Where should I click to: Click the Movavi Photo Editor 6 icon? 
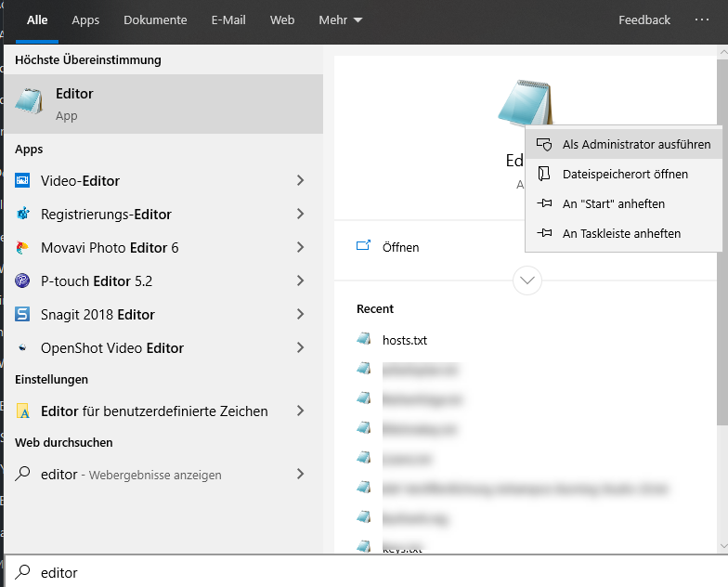tap(22, 247)
